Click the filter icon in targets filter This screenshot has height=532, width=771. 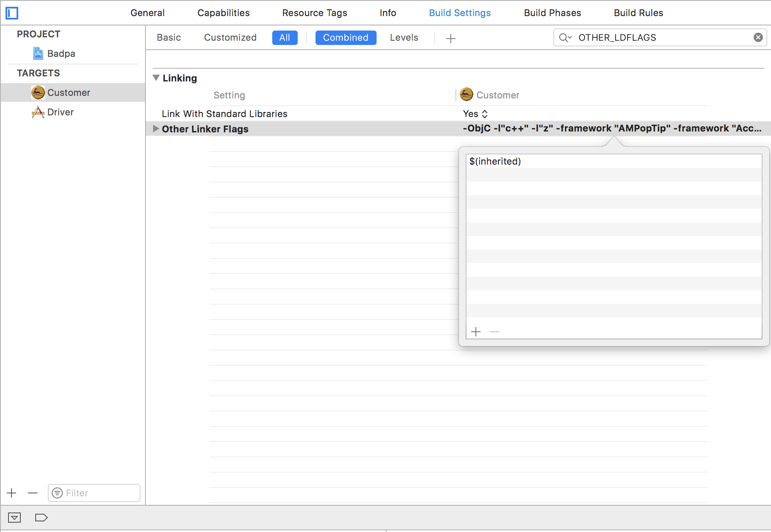coord(57,493)
